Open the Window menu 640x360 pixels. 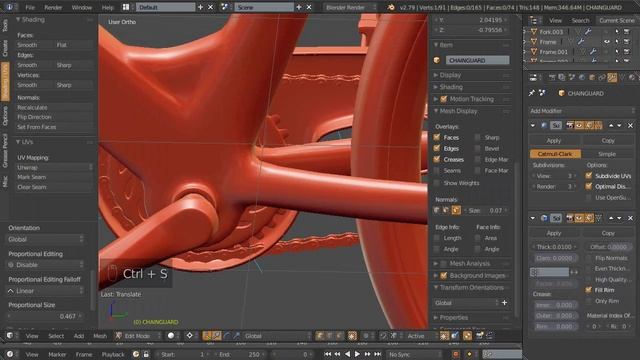pos(82,7)
